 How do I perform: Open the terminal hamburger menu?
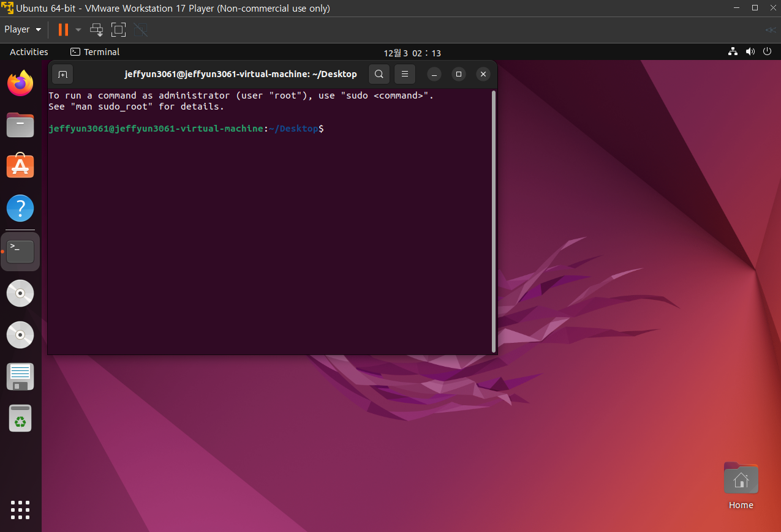(x=405, y=74)
